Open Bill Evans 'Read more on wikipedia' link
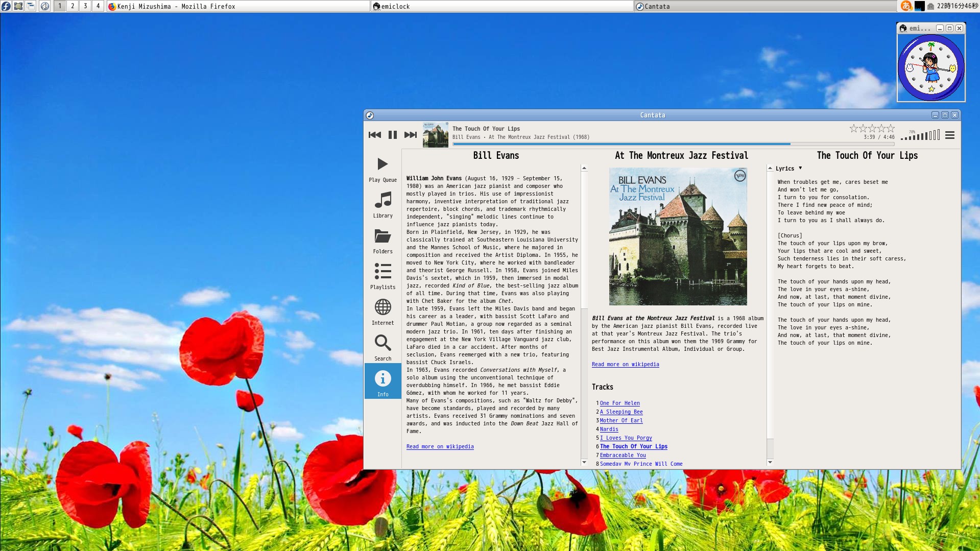Viewport: 980px width, 551px height. pos(440,447)
